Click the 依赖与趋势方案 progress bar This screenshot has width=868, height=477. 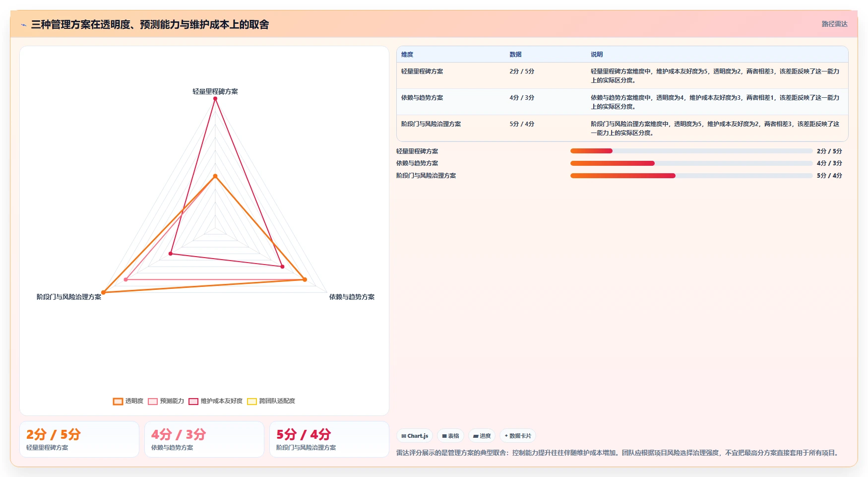pos(691,163)
